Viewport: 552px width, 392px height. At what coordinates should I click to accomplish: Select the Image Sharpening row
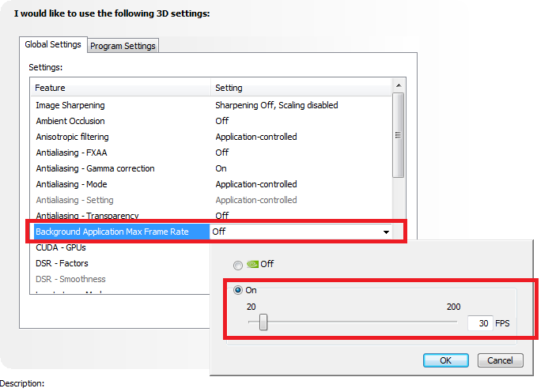click(211, 105)
